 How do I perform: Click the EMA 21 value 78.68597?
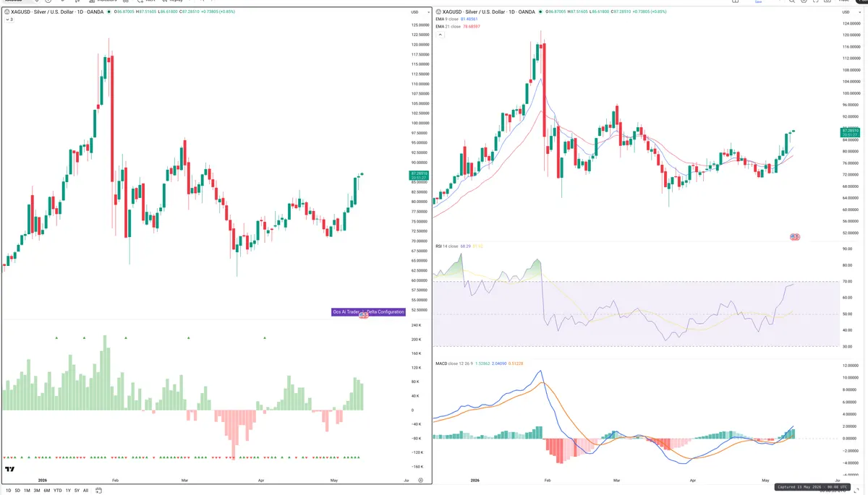click(471, 26)
